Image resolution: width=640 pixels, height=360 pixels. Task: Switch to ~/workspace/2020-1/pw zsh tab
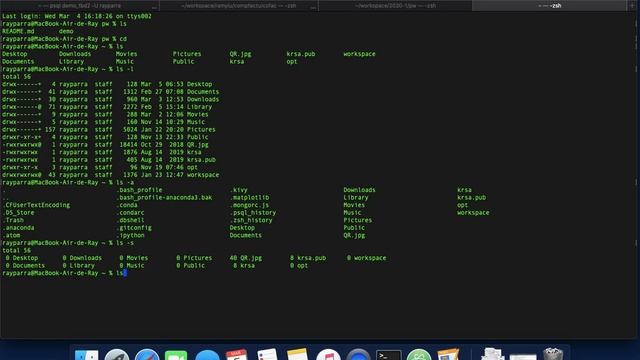(x=395, y=6)
